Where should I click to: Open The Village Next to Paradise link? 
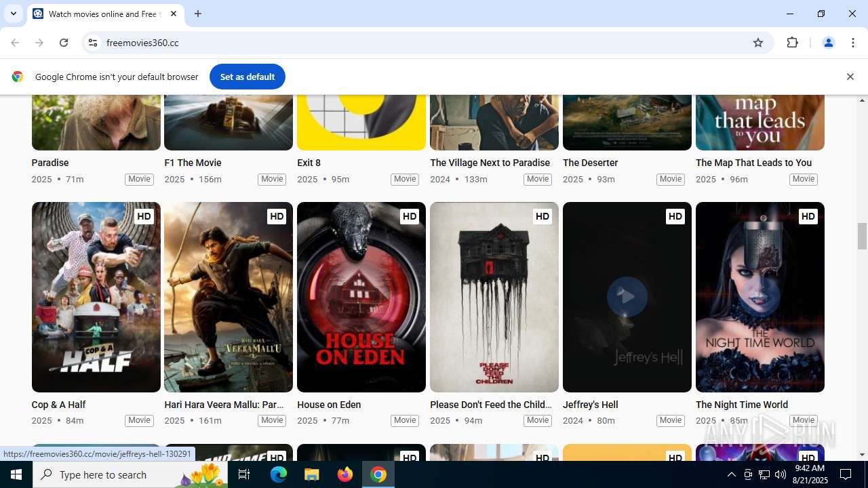490,163
